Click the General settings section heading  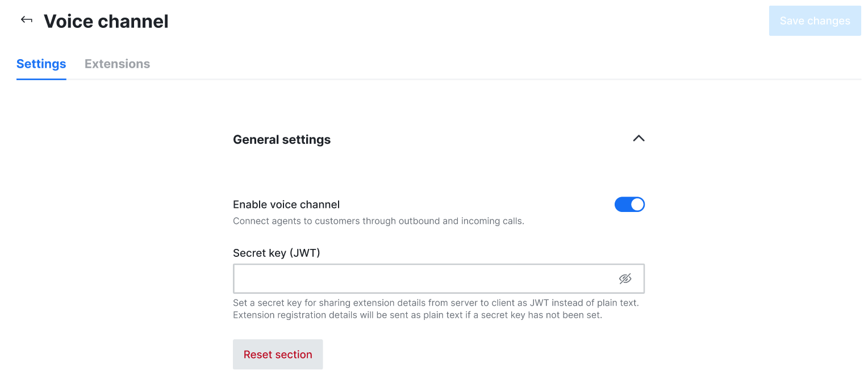tap(282, 140)
